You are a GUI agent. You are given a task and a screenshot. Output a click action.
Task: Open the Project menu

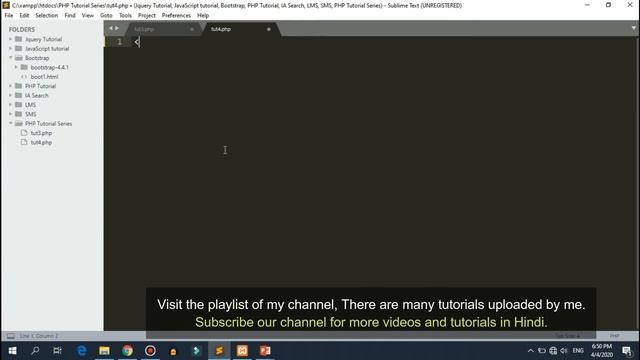(x=147, y=16)
